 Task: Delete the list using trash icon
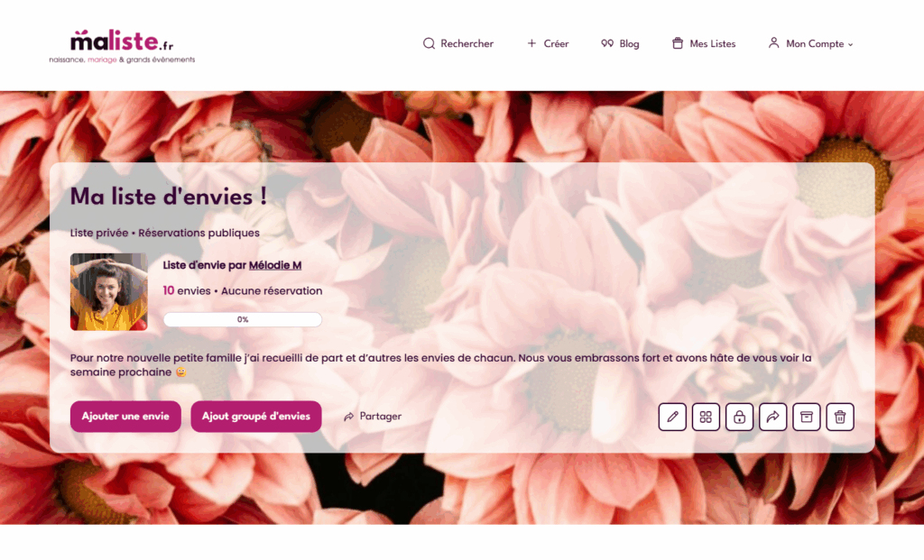pos(840,417)
